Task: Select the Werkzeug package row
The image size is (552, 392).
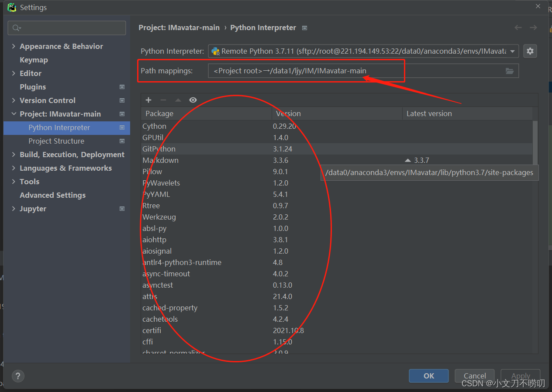Action: pyautogui.click(x=337, y=217)
